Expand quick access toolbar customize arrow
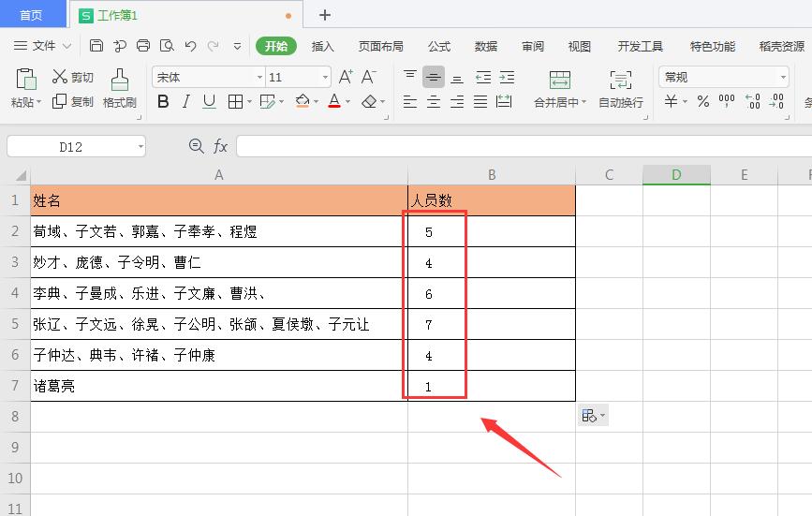Screen dimensions: 812x516 [x=237, y=46]
